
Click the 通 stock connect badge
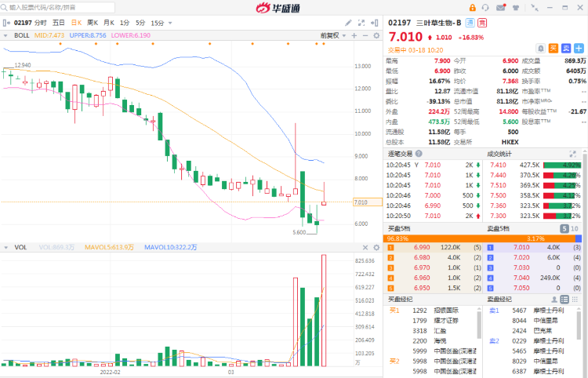pos(470,23)
